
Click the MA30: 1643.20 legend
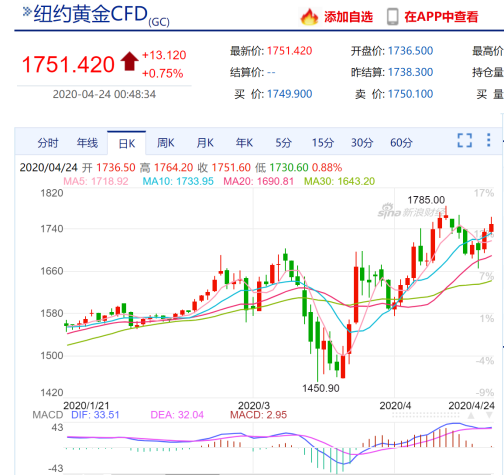click(339, 181)
